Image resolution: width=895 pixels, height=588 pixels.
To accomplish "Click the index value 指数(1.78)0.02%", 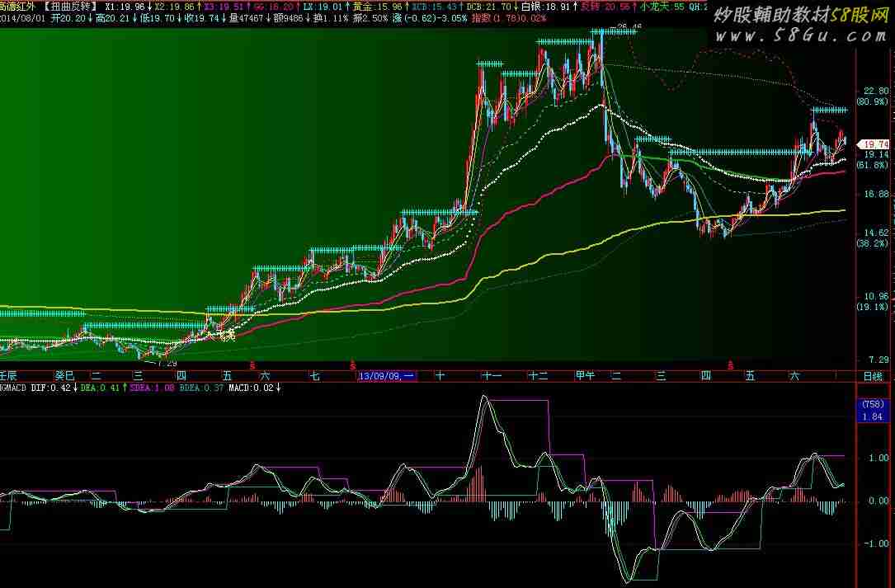I will click(509, 18).
